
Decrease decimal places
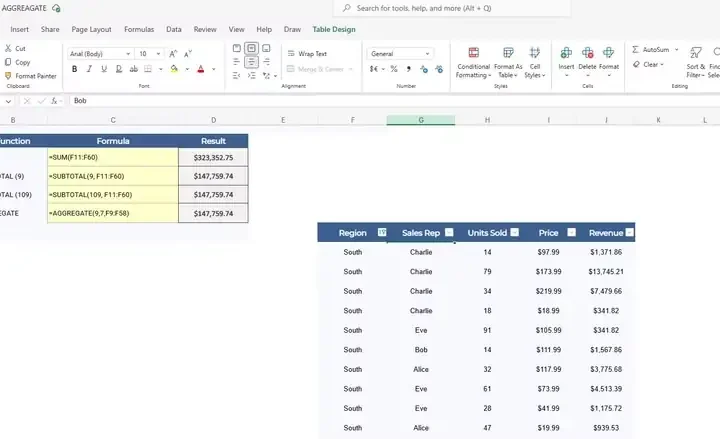click(x=439, y=69)
